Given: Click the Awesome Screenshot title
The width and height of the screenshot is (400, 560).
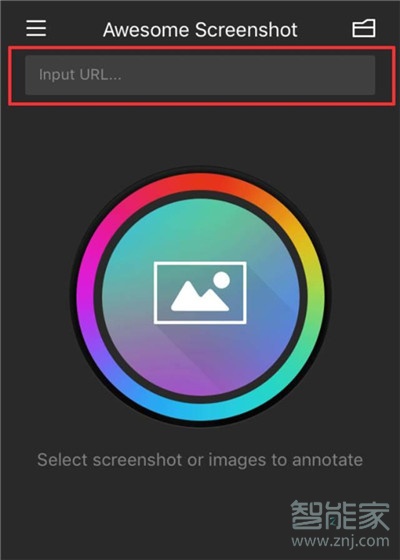Looking at the screenshot, I should [x=200, y=29].
